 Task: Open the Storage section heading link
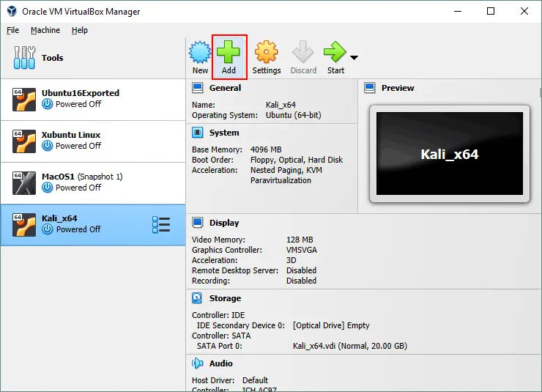pyautogui.click(x=225, y=298)
